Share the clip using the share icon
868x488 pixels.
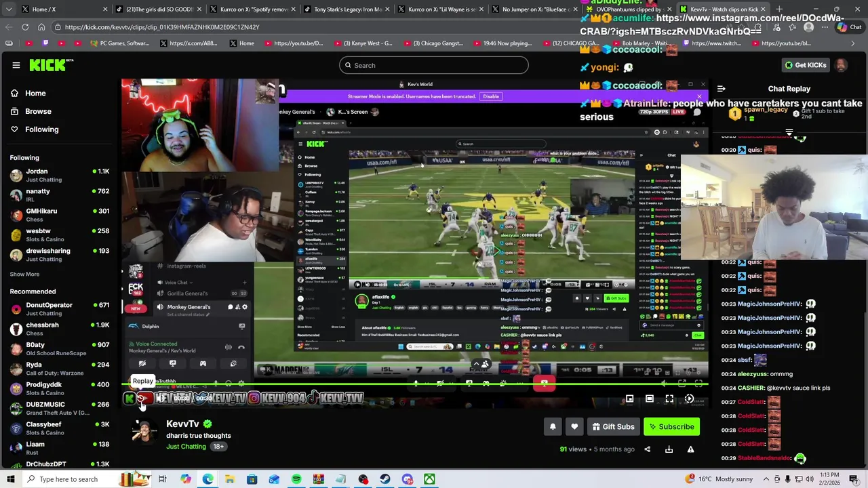[647, 449]
